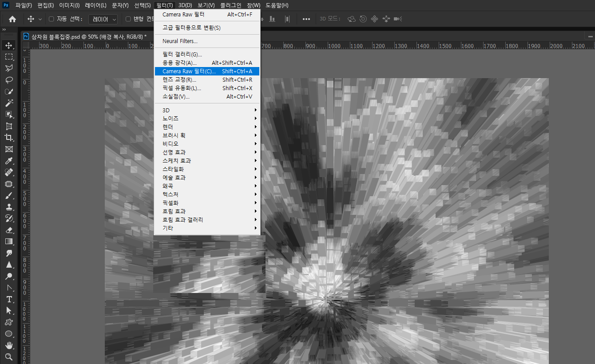This screenshot has width=595, height=364.
Task: Select the Hand tool
Action: click(x=9, y=345)
